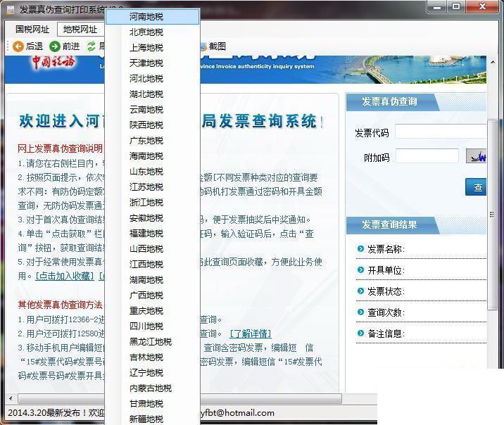Open 广东地税 site entry

point(152,141)
